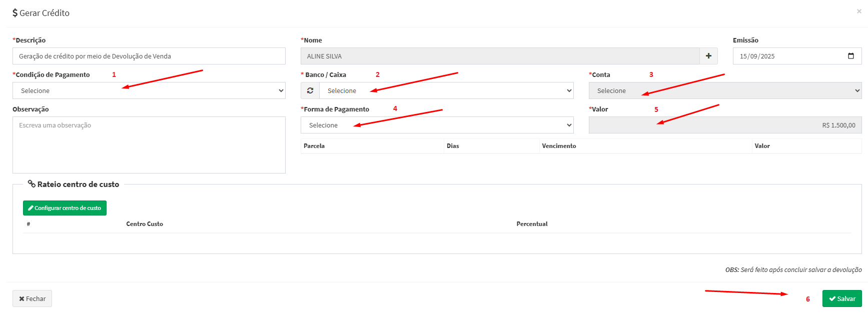
Task: Click the Percentual column header
Action: click(532, 224)
